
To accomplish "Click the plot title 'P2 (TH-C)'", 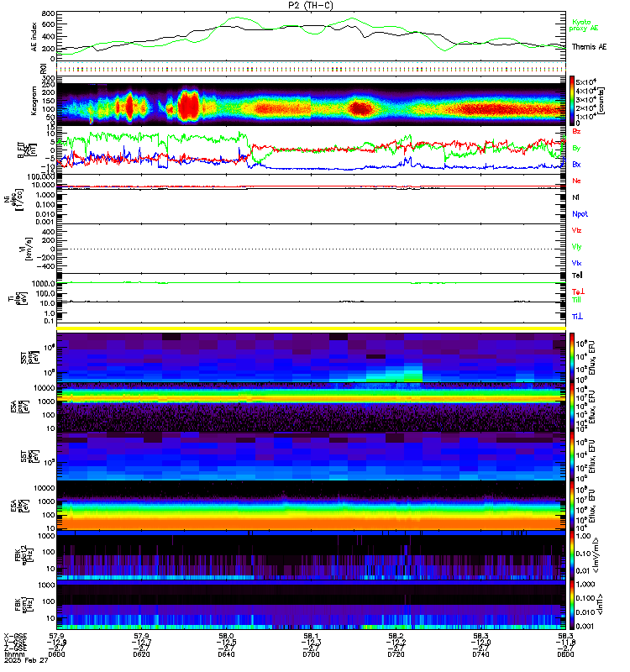I will pos(311,5).
